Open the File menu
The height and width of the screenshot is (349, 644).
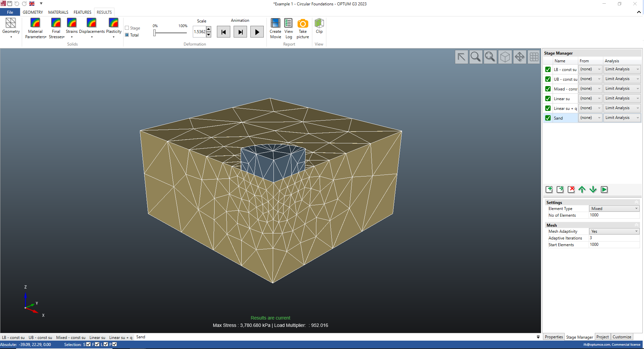click(x=10, y=12)
